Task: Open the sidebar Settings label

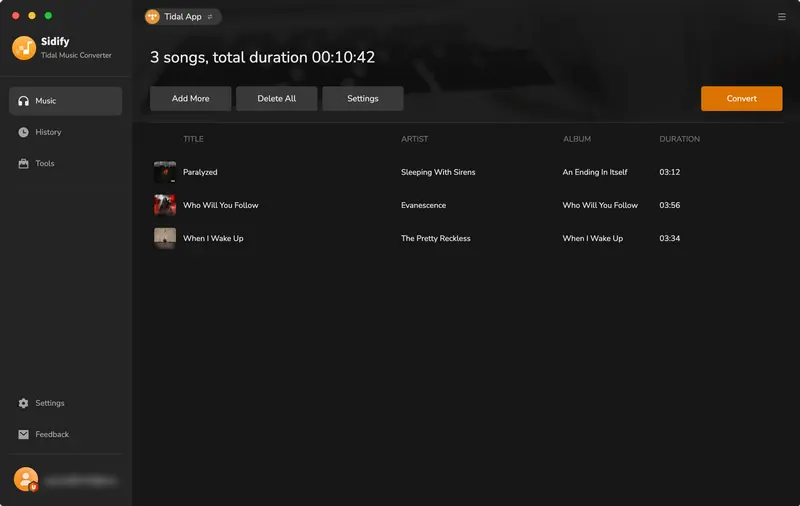Action: [49, 403]
